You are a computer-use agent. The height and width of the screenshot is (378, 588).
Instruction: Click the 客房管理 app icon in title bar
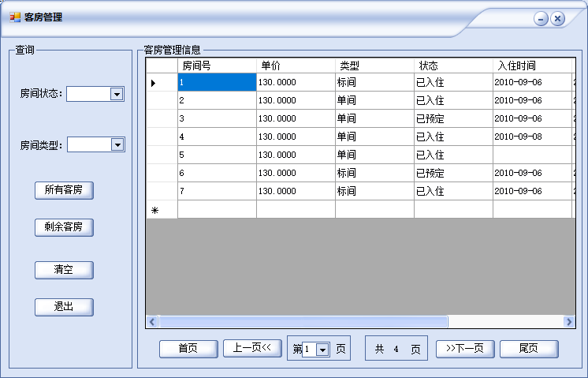pyautogui.click(x=15, y=17)
